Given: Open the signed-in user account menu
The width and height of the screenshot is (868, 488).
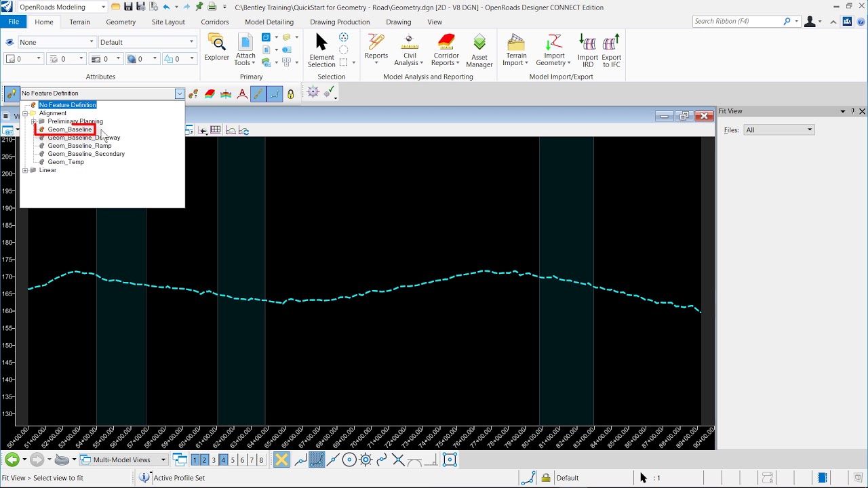Looking at the screenshot, I should pos(812,22).
